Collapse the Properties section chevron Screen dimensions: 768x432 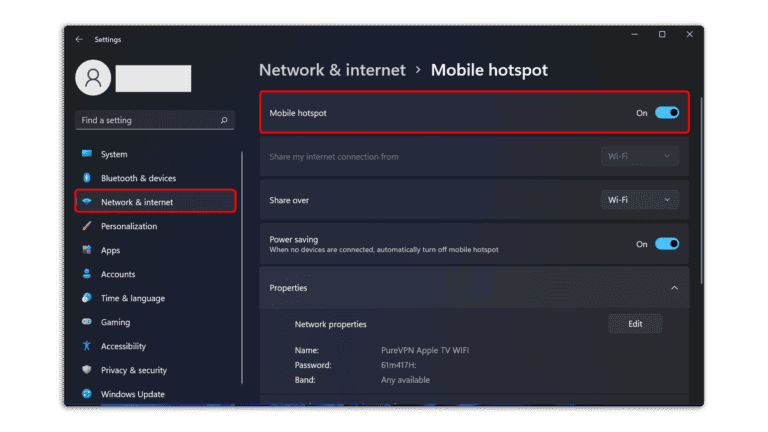[x=674, y=288]
